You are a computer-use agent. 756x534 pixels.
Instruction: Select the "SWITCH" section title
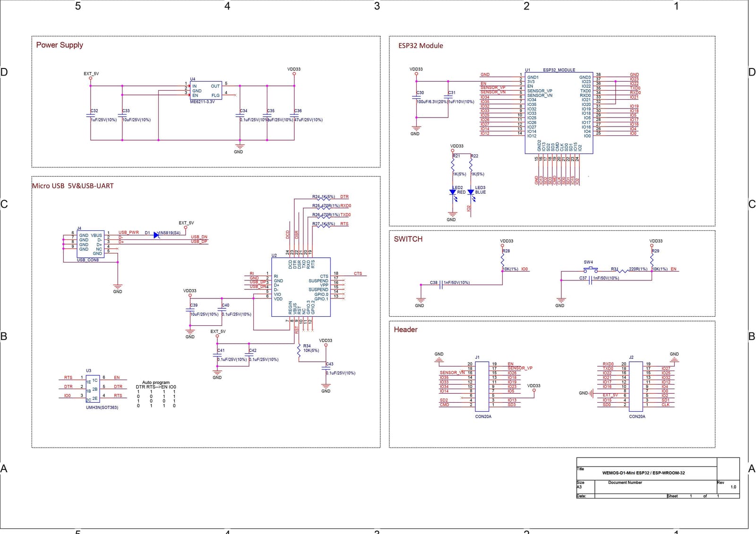pos(408,239)
